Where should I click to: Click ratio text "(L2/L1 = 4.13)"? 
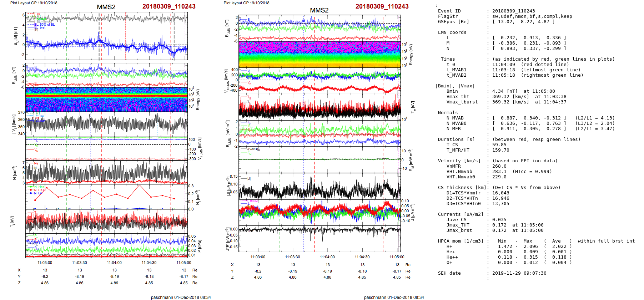coord(595,118)
